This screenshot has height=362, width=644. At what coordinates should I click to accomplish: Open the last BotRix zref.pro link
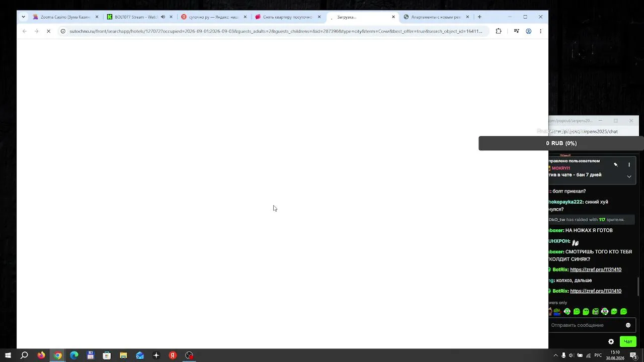click(x=596, y=291)
